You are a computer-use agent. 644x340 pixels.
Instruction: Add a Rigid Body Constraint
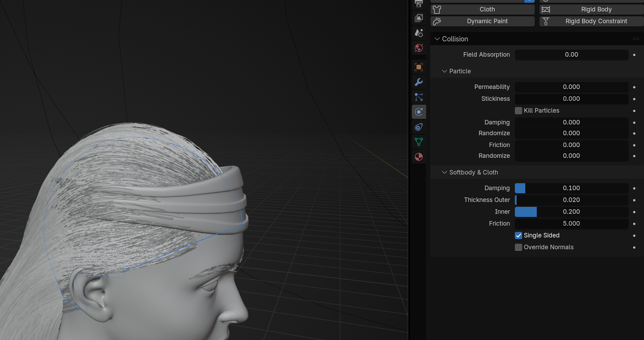click(x=592, y=21)
